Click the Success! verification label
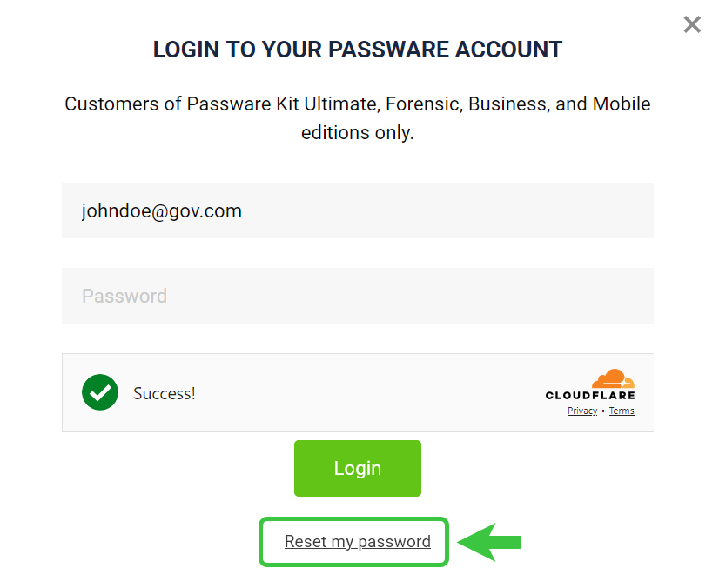This screenshot has height=588, width=719. tap(165, 393)
